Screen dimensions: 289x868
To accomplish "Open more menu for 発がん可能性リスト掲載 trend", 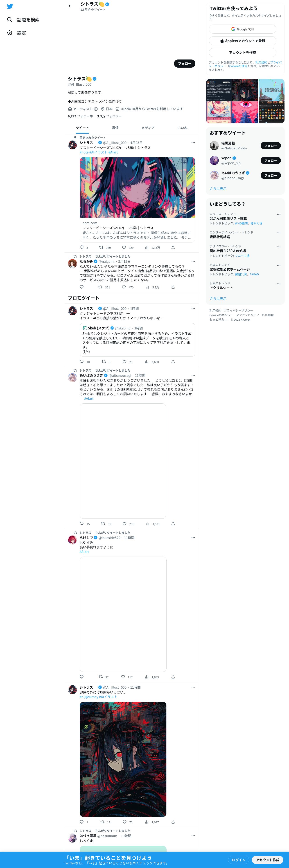I will coord(279,214).
